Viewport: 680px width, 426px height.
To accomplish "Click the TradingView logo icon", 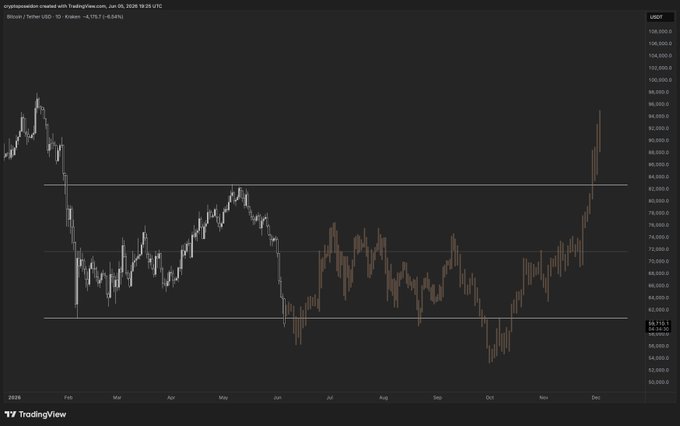I will point(10,414).
